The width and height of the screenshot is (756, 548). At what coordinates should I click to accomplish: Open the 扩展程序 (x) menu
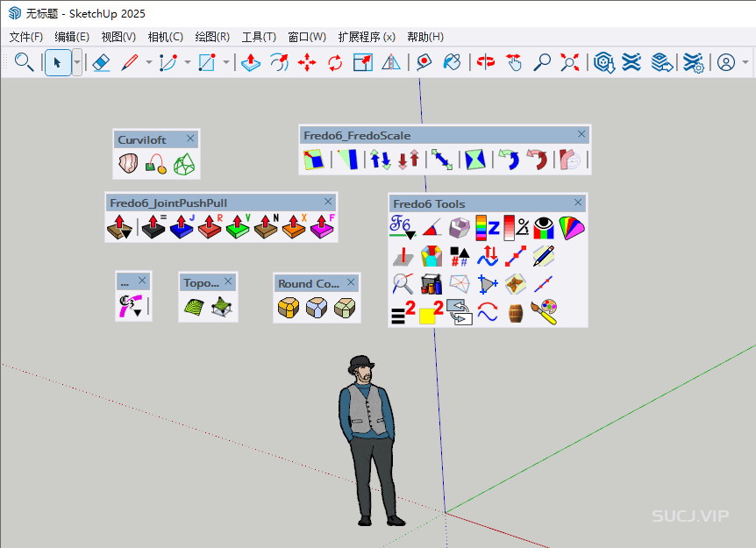[x=367, y=37]
